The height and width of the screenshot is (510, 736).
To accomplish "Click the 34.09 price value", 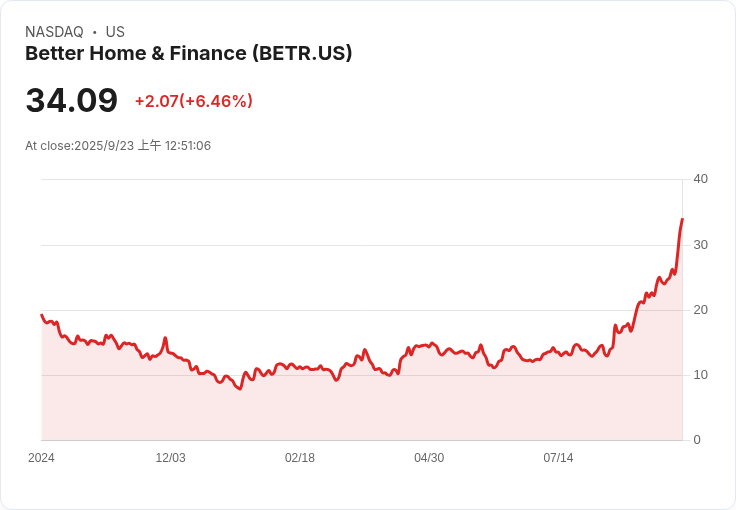I will point(71,101).
